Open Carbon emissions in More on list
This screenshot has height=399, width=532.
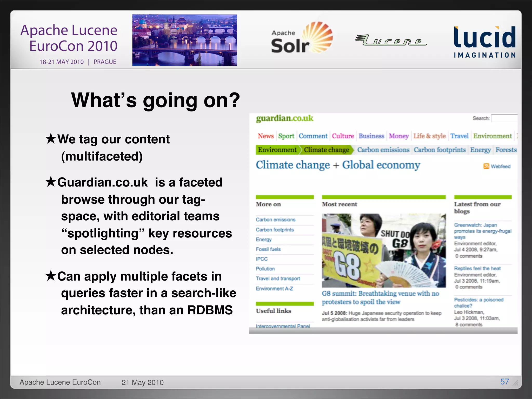coord(275,220)
